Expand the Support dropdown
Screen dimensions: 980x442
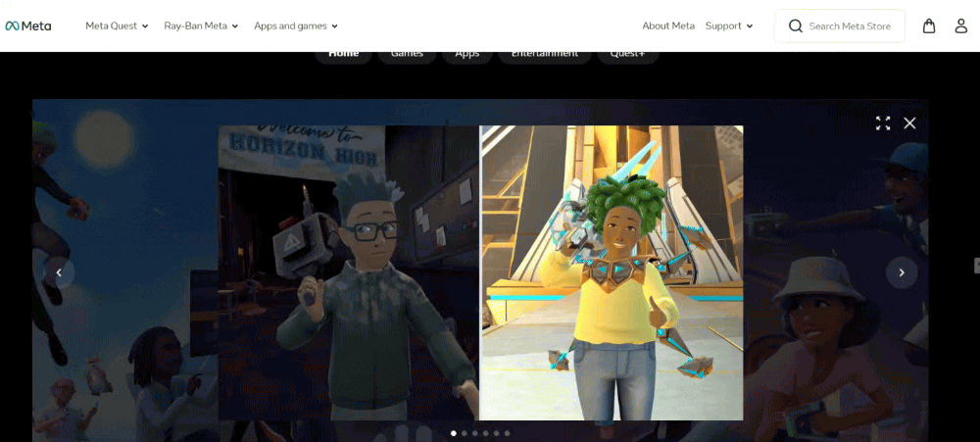pyautogui.click(x=729, y=26)
